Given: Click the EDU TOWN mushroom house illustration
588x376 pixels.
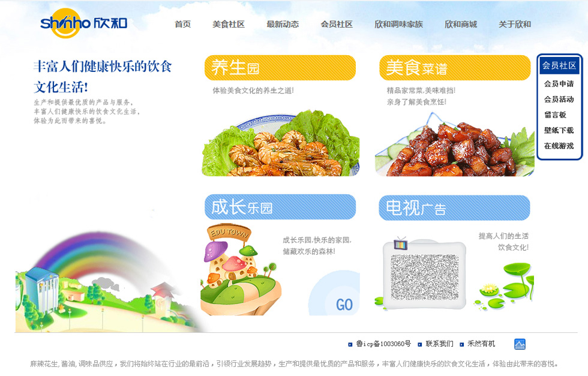Looking at the screenshot, I should [241, 269].
